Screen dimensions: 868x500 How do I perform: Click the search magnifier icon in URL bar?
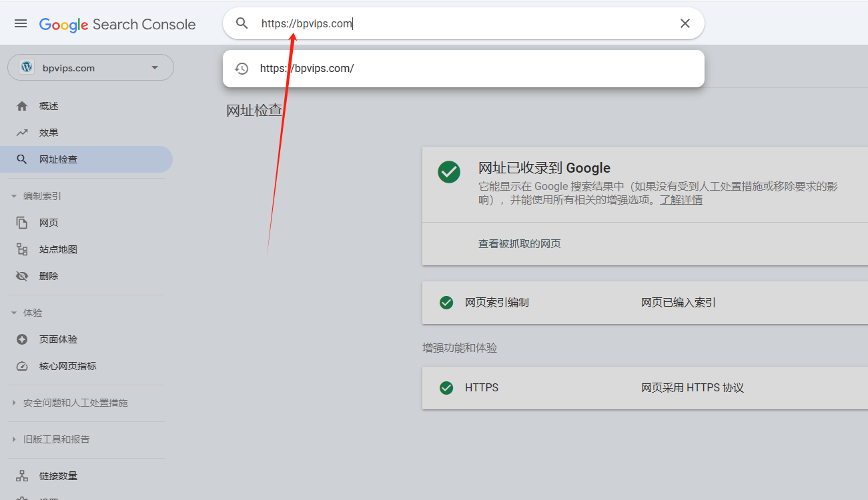point(242,24)
